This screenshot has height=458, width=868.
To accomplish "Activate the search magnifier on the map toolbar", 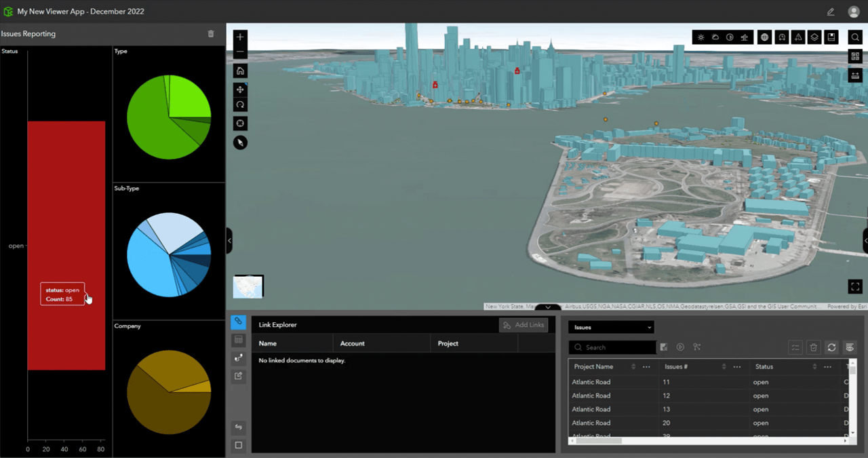I will pyautogui.click(x=854, y=37).
